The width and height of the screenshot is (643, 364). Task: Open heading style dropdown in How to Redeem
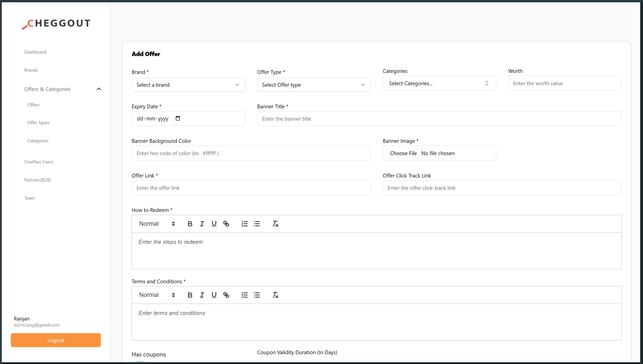(157, 224)
